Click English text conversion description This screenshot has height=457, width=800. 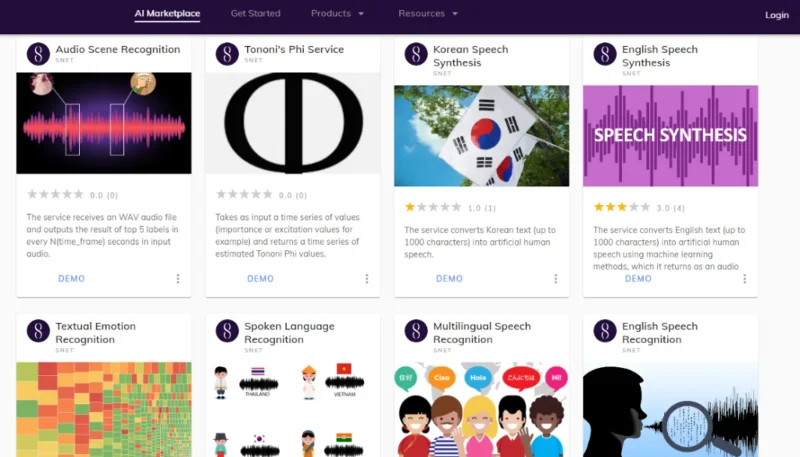pos(669,248)
